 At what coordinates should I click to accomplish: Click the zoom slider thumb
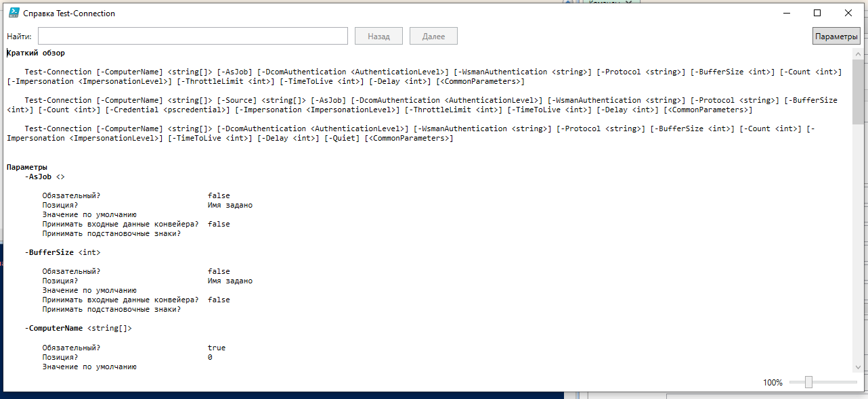(x=808, y=382)
